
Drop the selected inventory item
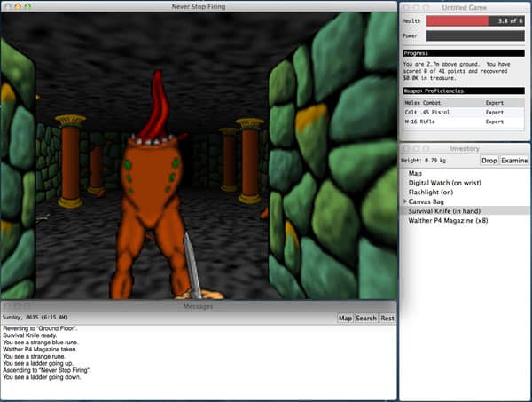click(489, 161)
